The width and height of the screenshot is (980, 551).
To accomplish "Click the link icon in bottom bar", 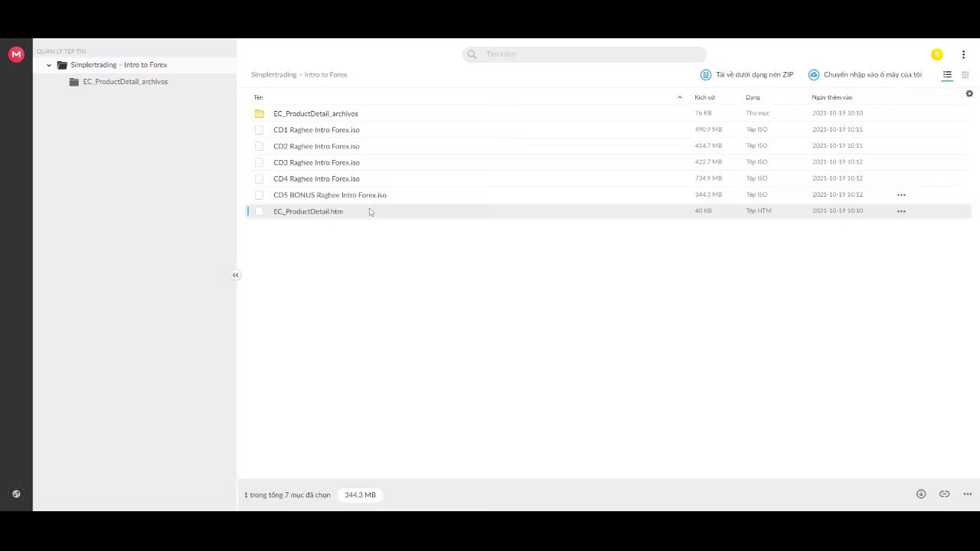I will pos(944,494).
